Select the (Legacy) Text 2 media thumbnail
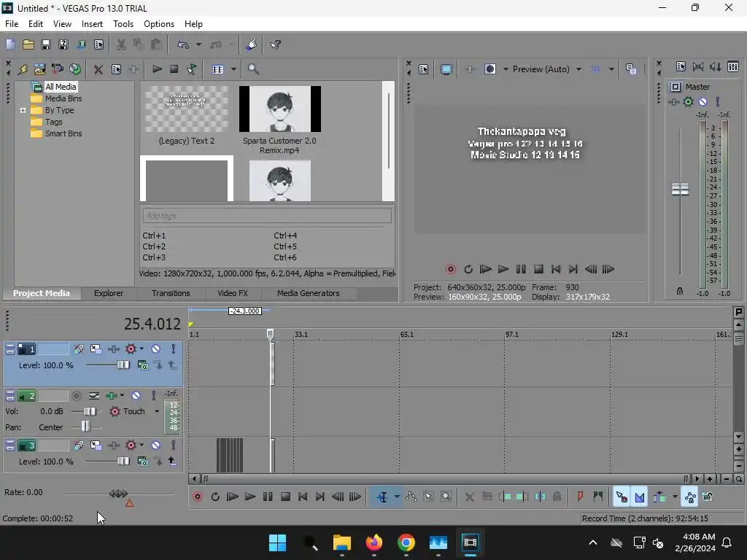 tap(186, 109)
